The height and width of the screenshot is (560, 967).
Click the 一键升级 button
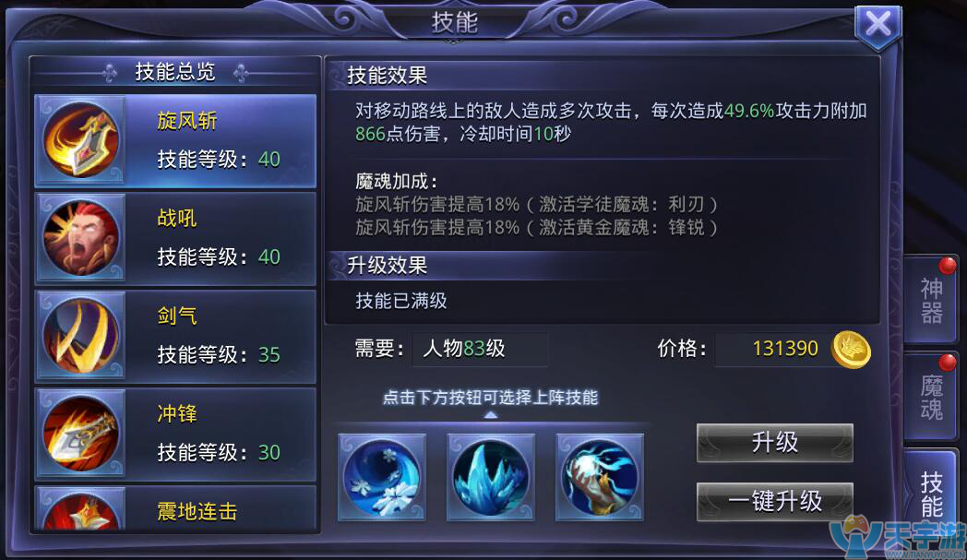[774, 501]
